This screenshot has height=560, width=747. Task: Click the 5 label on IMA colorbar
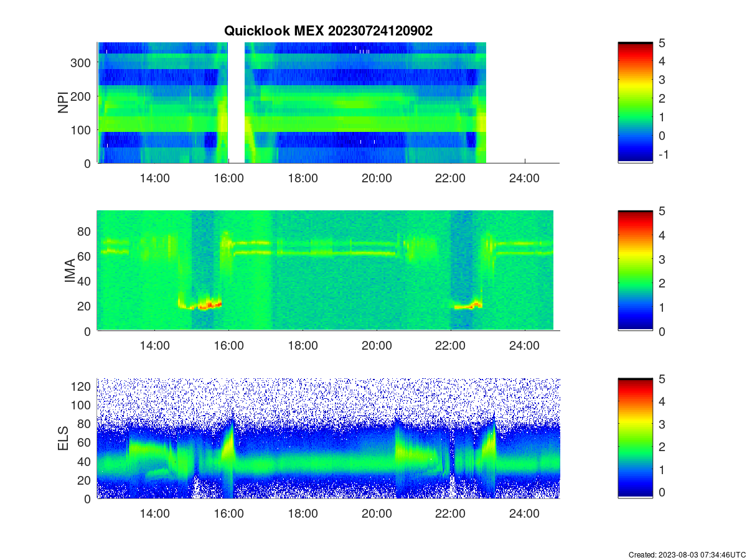click(662, 211)
